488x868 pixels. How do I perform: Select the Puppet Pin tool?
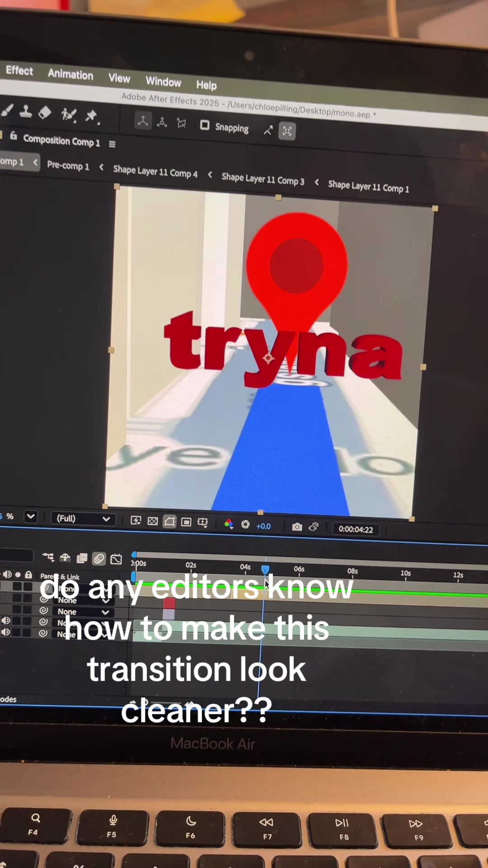[92, 116]
